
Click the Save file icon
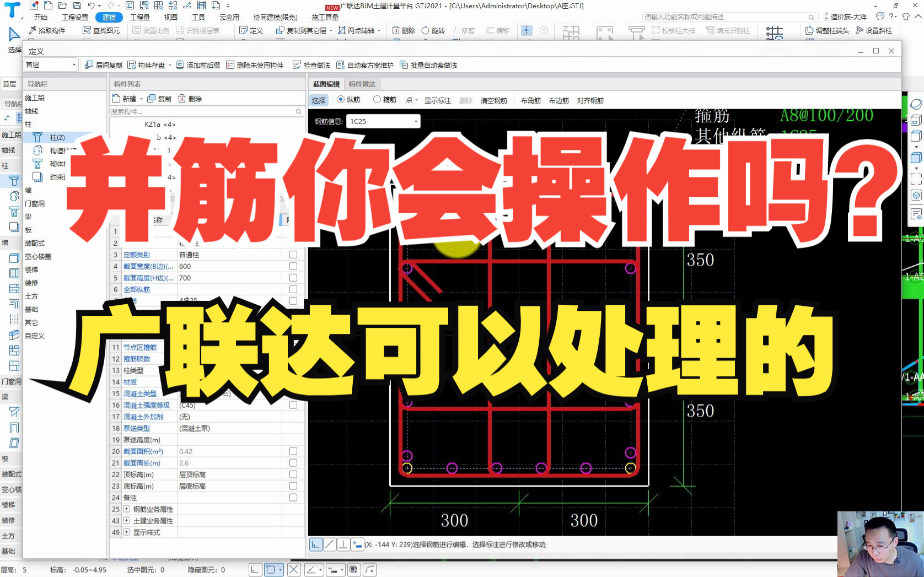click(x=77, y=6)
